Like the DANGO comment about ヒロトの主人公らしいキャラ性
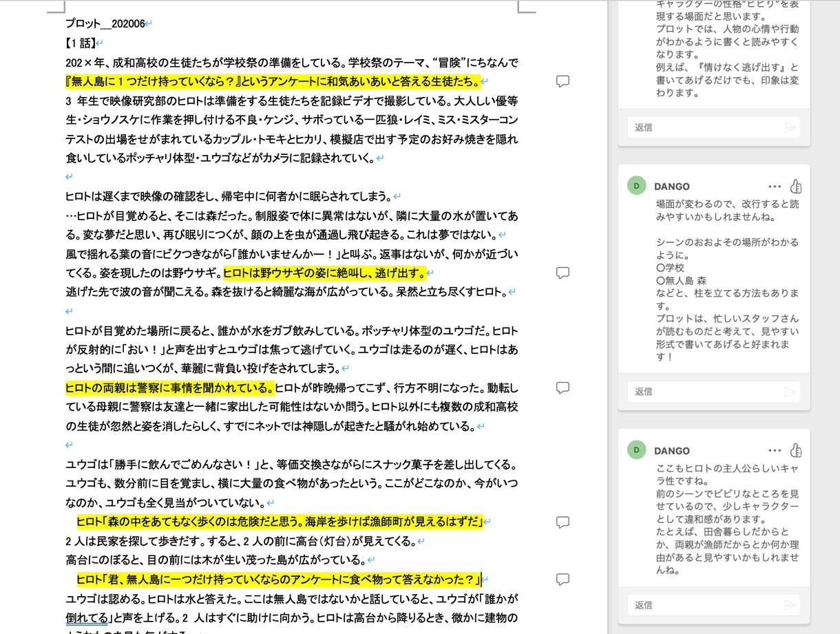Screen dimensions: 840x634 [x=796, y=450]
